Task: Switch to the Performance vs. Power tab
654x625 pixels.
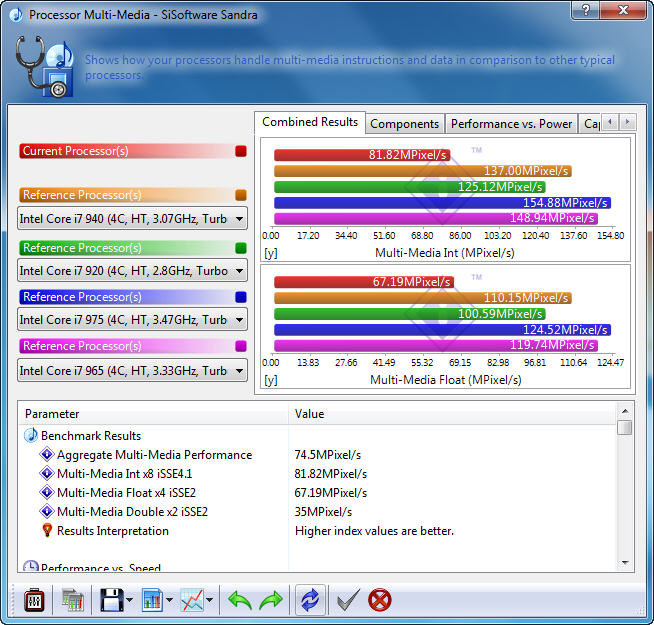Action: pyautogui.click(x=511, y=124)
